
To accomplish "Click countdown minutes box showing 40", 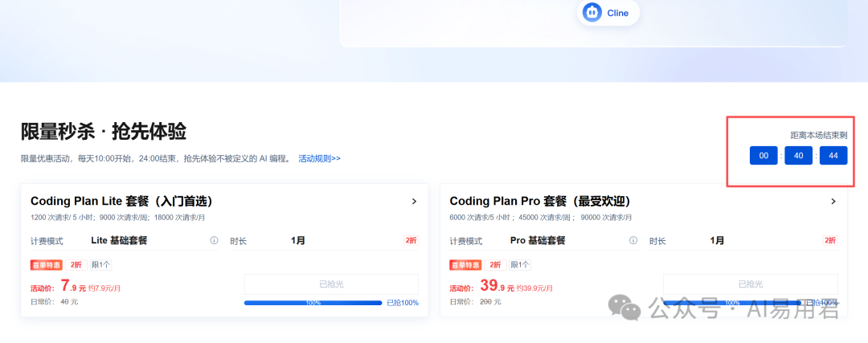I will pyautogui.click(x=798, y=156).
